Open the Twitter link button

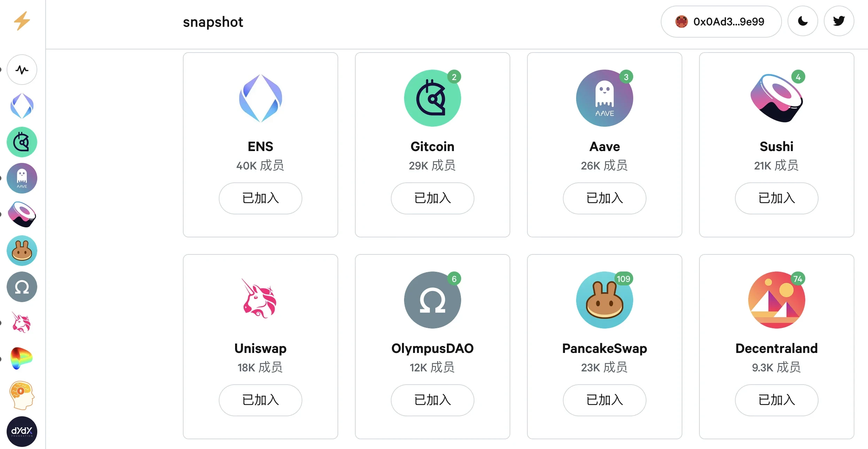pos(839,21)
